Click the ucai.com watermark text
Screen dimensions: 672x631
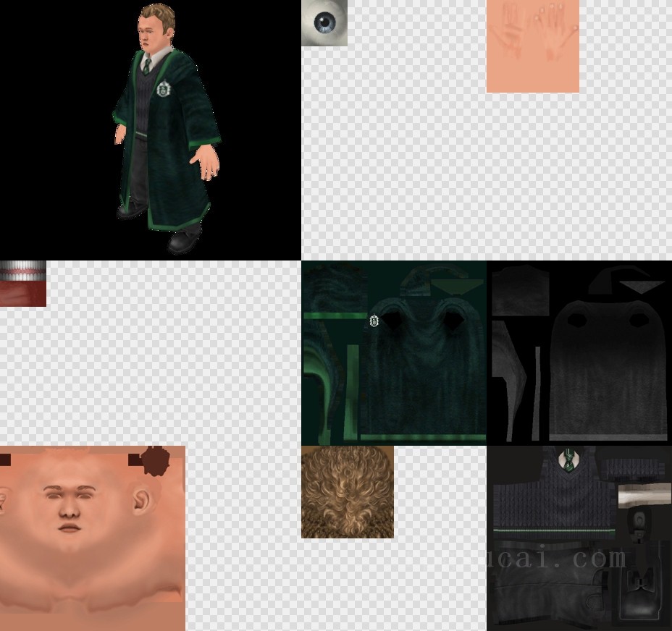(x=558, y=559)
